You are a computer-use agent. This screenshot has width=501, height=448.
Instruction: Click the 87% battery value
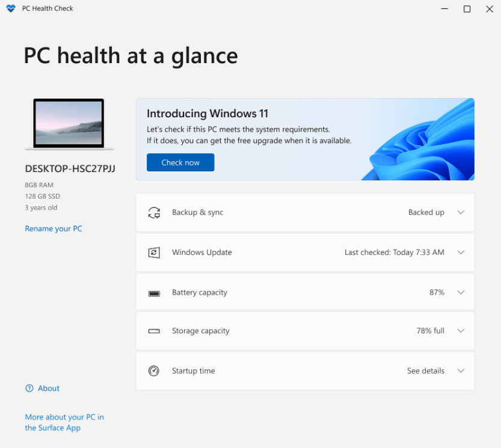coord(437,292)
